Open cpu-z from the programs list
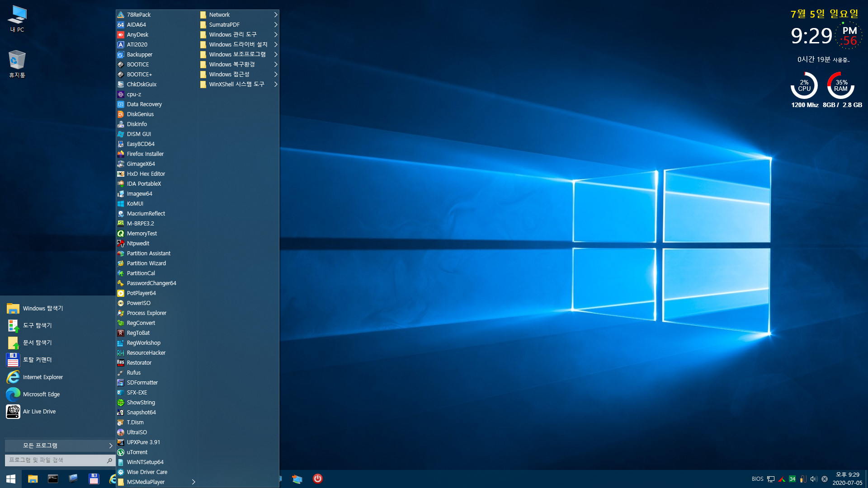868x488 pixels. pos(156,94)
